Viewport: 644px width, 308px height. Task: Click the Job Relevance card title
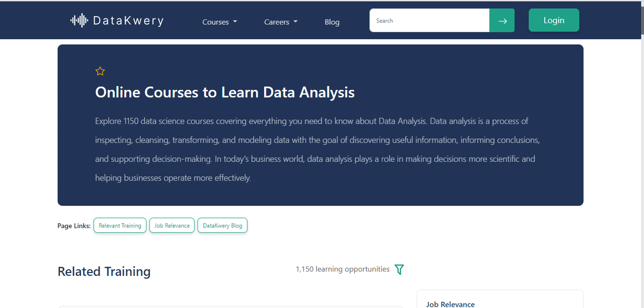coord(450,304)
